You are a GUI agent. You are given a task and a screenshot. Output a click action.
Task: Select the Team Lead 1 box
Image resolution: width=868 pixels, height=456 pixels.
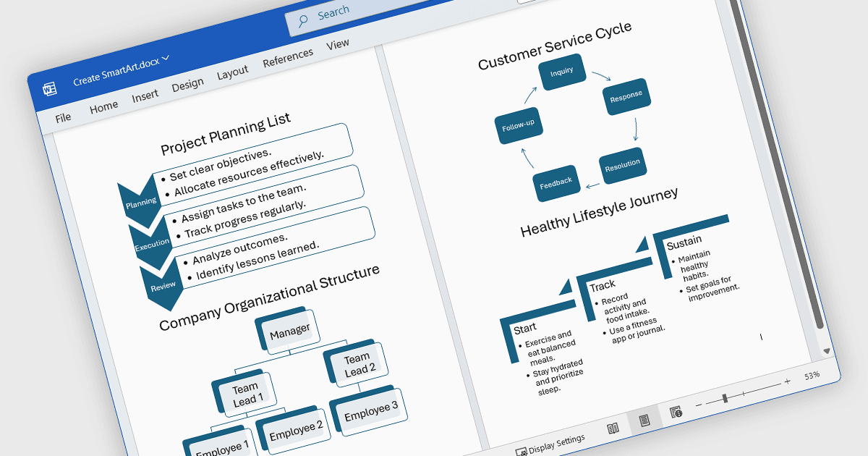pos(245,393)
